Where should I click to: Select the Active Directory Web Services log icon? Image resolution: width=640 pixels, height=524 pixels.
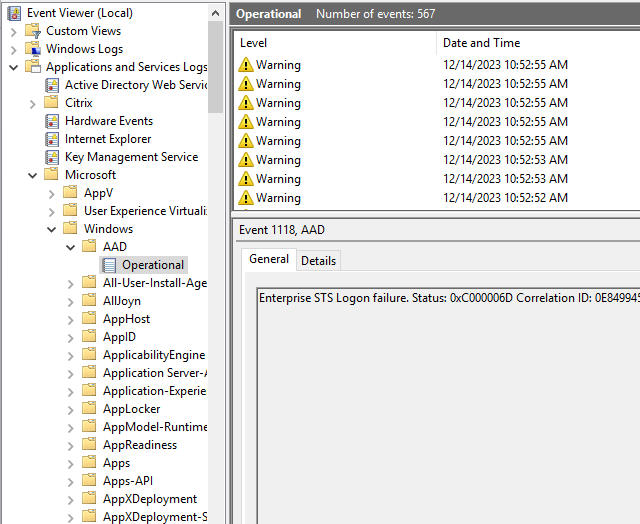click(52, 85)
